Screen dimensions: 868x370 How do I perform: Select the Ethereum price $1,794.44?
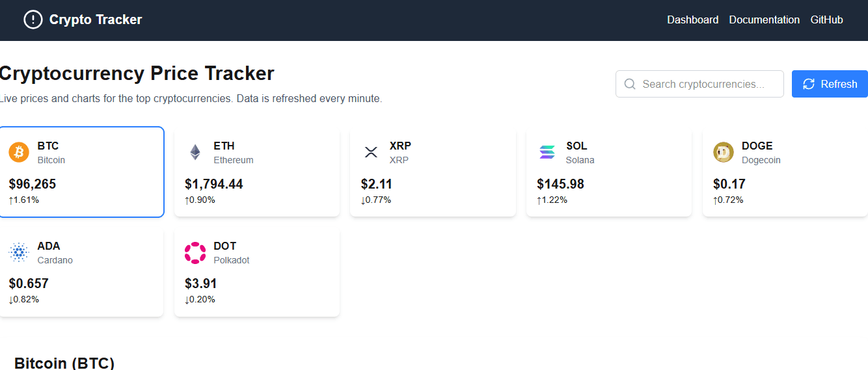214,184
